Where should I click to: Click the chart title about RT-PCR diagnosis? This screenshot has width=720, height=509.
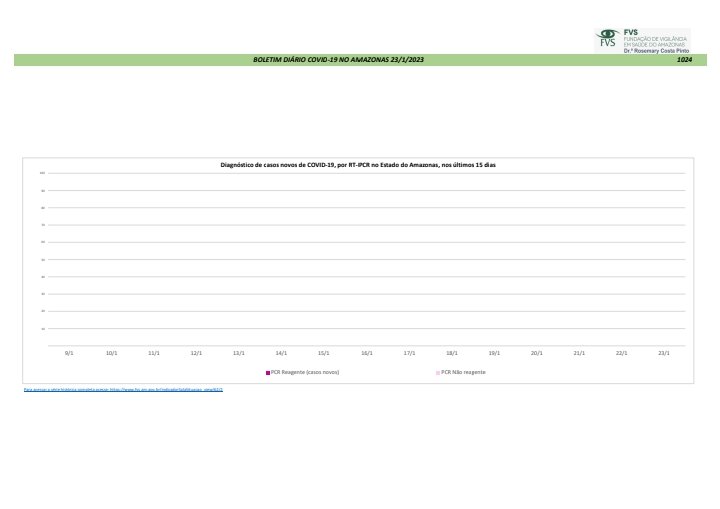pyautogui.click(x=357, y=164)
